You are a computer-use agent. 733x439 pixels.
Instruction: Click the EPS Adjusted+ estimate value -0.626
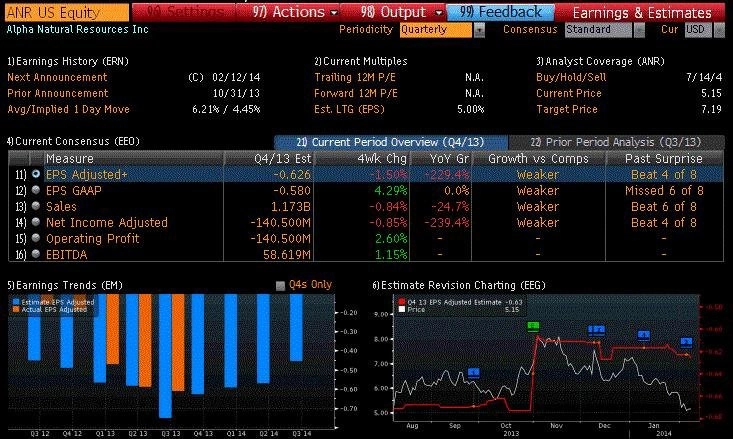point(292,174)
